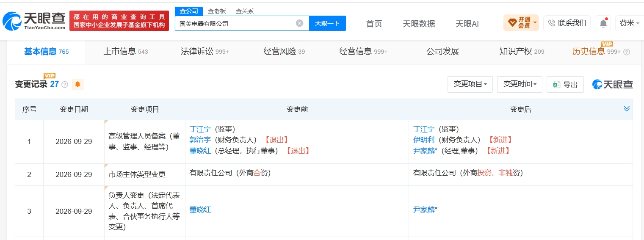The image size is (644, 240).
Task: Click the alert bell next to 变更记录
Action: (77, 84)
